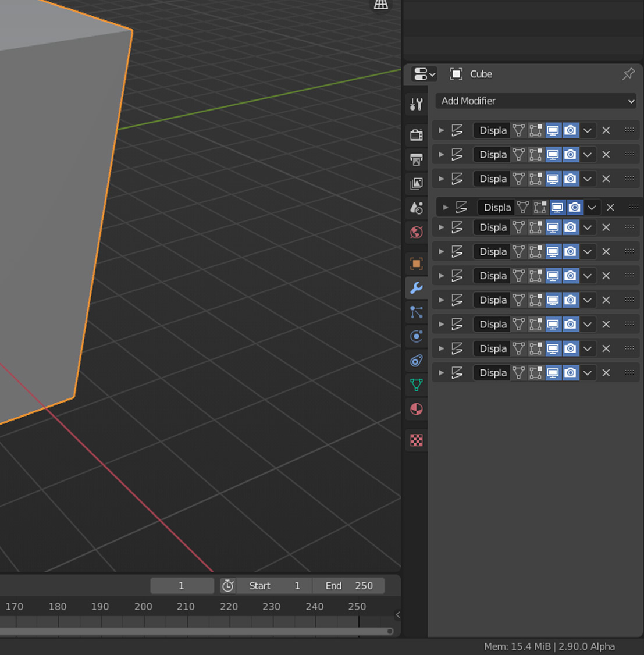This screenshot has height=655, width=644.
Task: Open the Object Data mesh tab
Action: [x=417, y=385]
